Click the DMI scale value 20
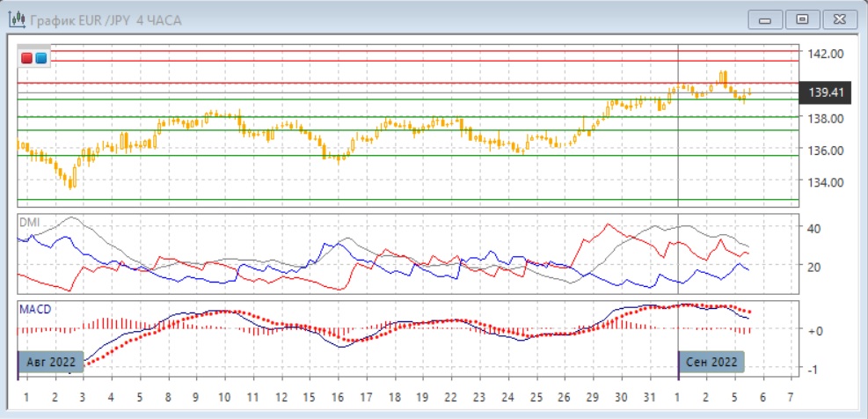 pyautogui.click(x=814, y=267)
